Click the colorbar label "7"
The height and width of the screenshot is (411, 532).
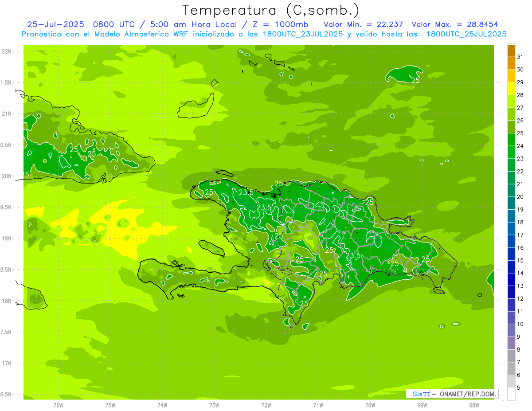518,362
